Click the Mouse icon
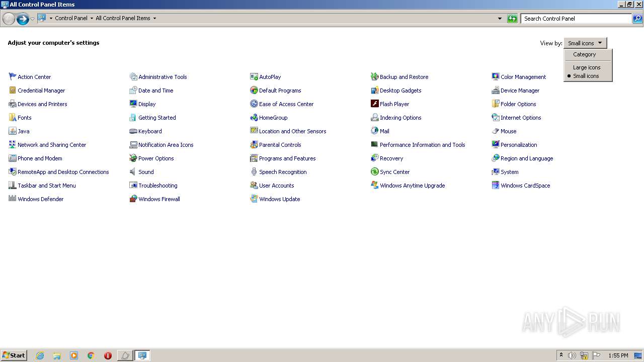Screen dimensions: 644x362 coord(496,131)
